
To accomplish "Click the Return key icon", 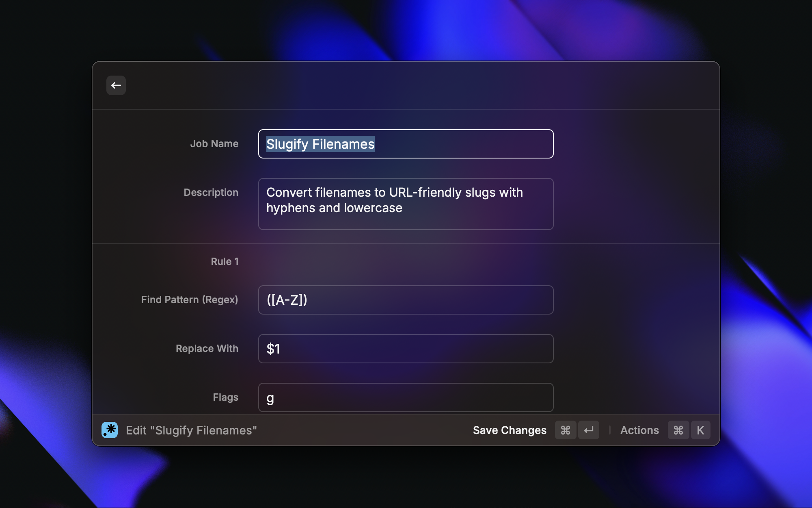I will click(x=589, y=430).
